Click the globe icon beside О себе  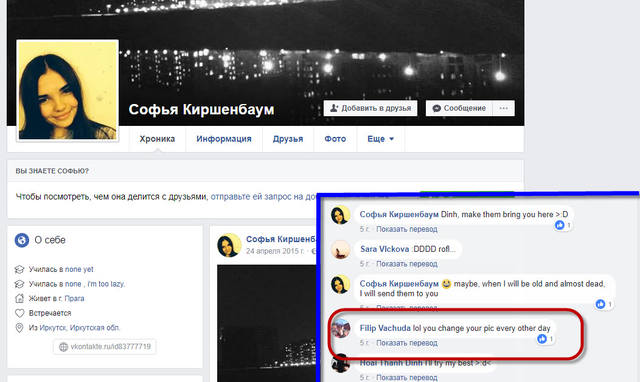coord(22,240)
